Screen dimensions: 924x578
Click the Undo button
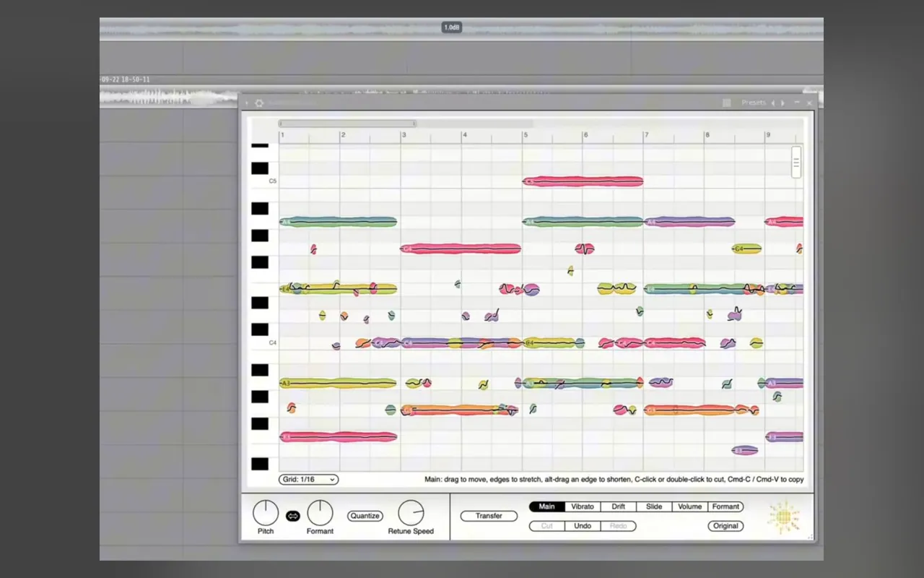pyautogui.click(x=583, y=526)
